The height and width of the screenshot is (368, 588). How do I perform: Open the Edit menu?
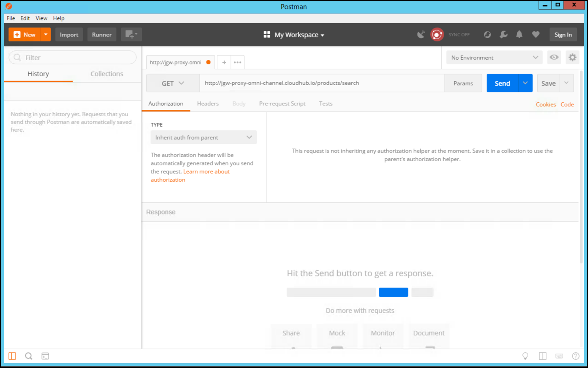click(25, 18)
